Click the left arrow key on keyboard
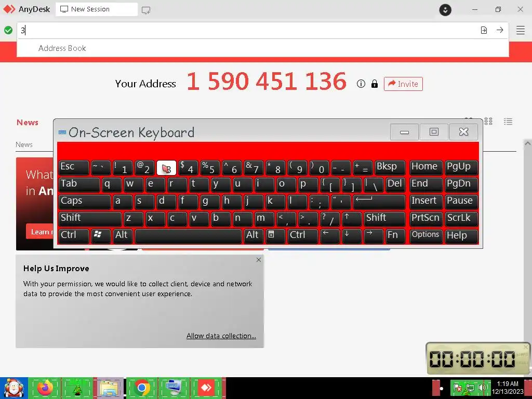Screen dimensions: 532x399 (x=330, y=236)
